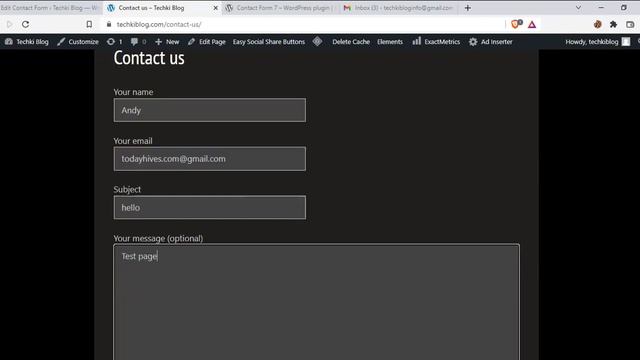Open new browser tab with plus icon
Image resolution: width=640 pixels, height=360 pixels.
[x=468, y=8]
